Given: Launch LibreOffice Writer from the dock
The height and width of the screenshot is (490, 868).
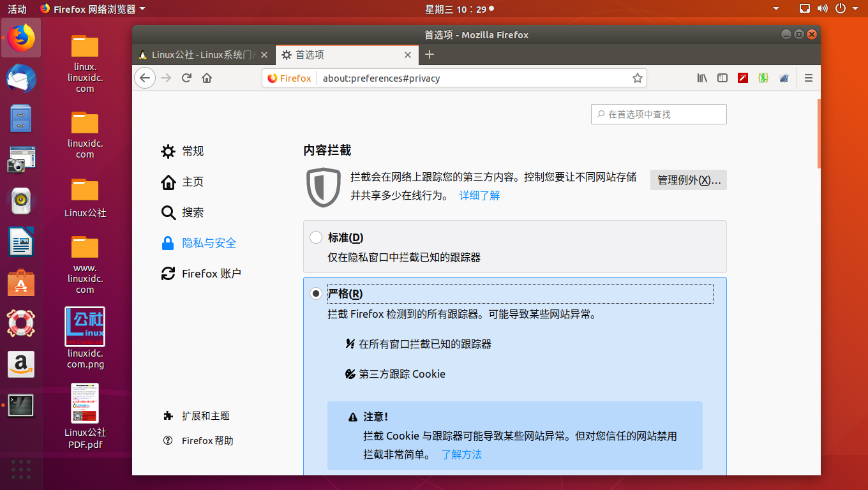Looking at the screenshot, I should (x=22, y=242).
